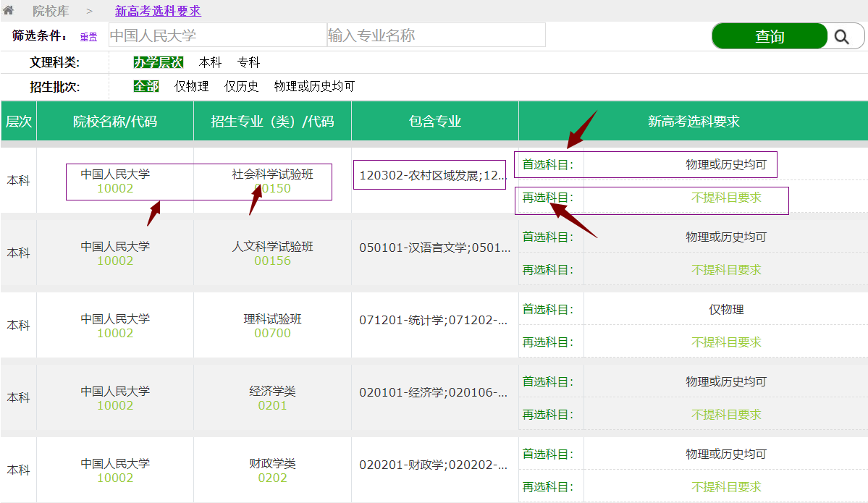The height and width of the screenshot is (503, 868).
Task: Filter by 仅物理 option
Action: pyautogui.click(x=191, y=87)
